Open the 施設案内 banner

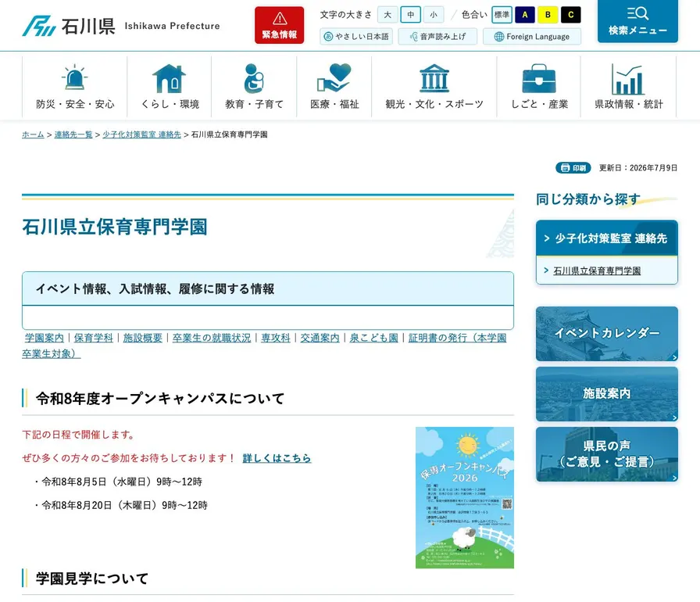click(607, 394)
